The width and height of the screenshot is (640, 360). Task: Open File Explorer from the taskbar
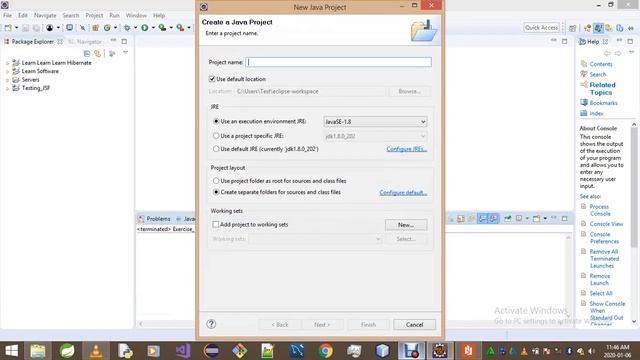pyautogui.click(x=38, y=351)
